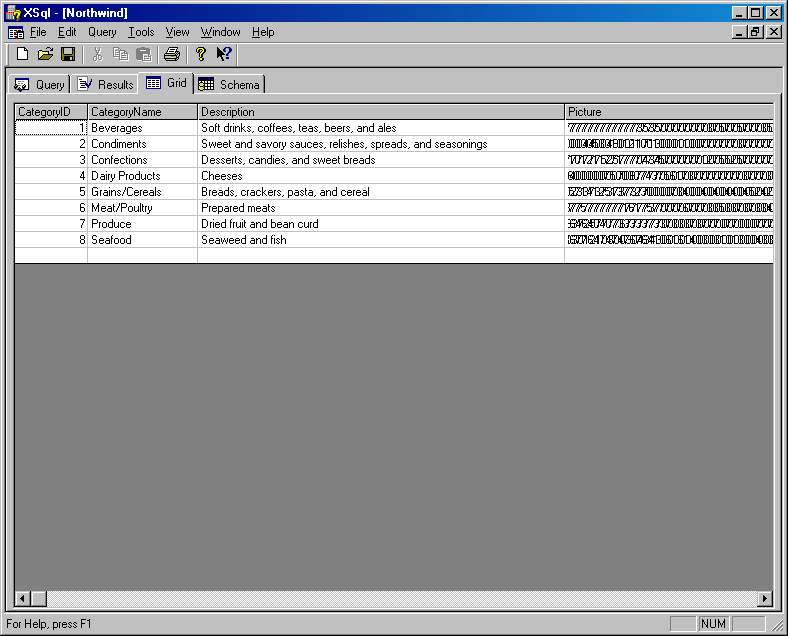Click the 'Dried fruit and bean curd' cell
The height and width of the screenshot is (636, 788).
(x=381, y=224)
